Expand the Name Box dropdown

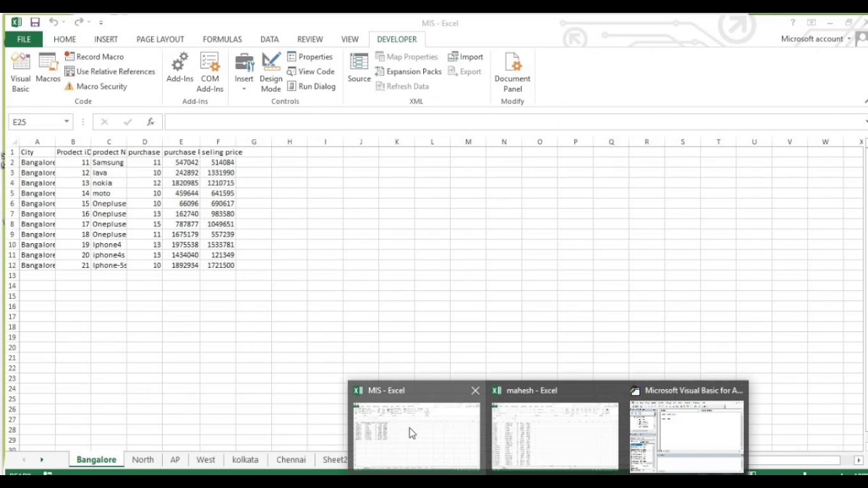point(66,122)
